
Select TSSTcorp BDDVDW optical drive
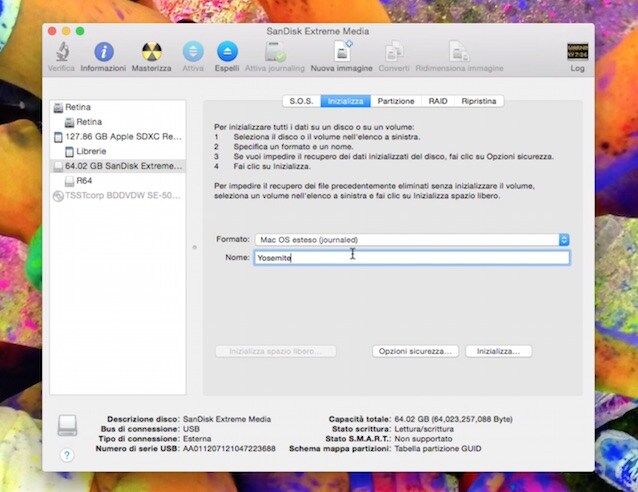(x=118, y=196)
